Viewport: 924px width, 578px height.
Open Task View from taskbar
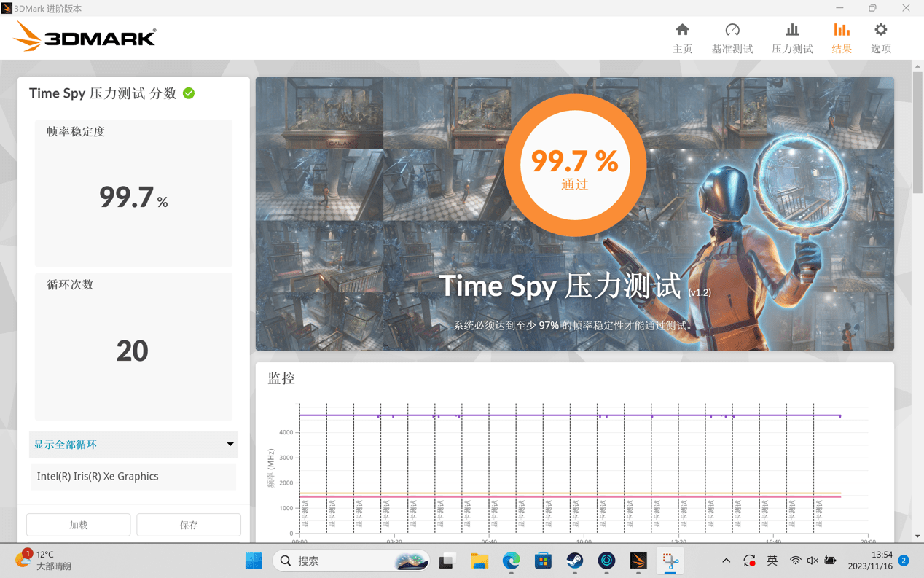click(446, 561)
